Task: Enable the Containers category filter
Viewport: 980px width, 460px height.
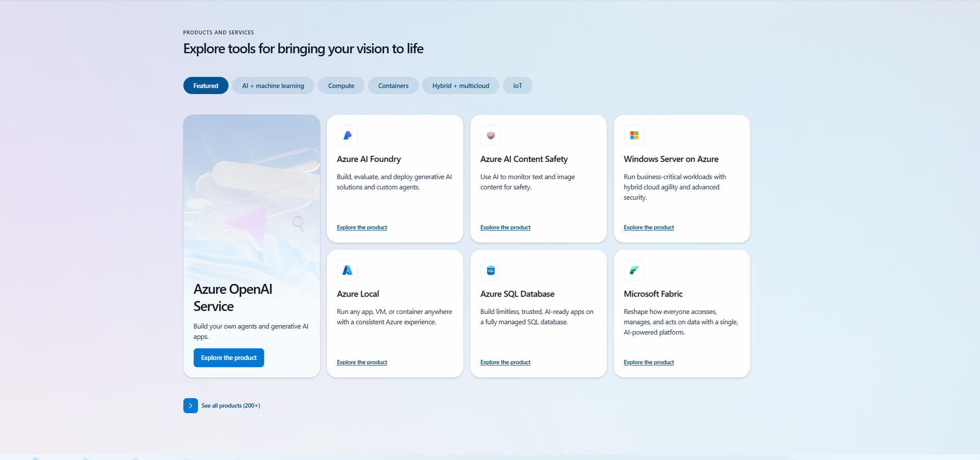Action: coord(393,85)
